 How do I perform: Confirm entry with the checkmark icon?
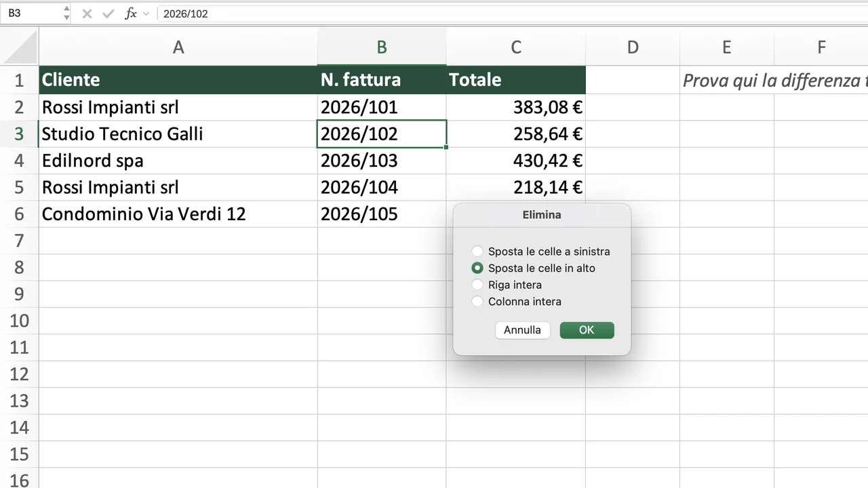[108, 14]
